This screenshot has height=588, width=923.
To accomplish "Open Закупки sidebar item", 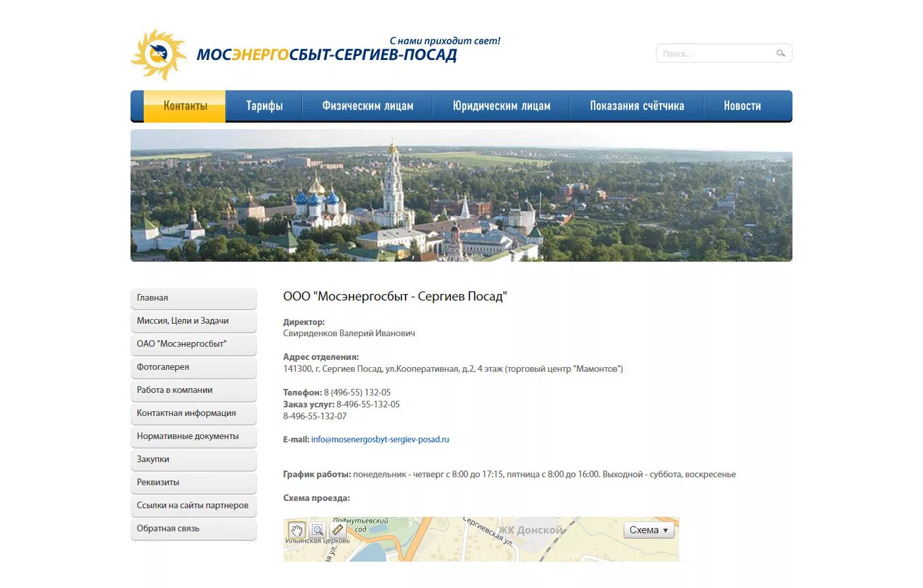I will (194, 459).
